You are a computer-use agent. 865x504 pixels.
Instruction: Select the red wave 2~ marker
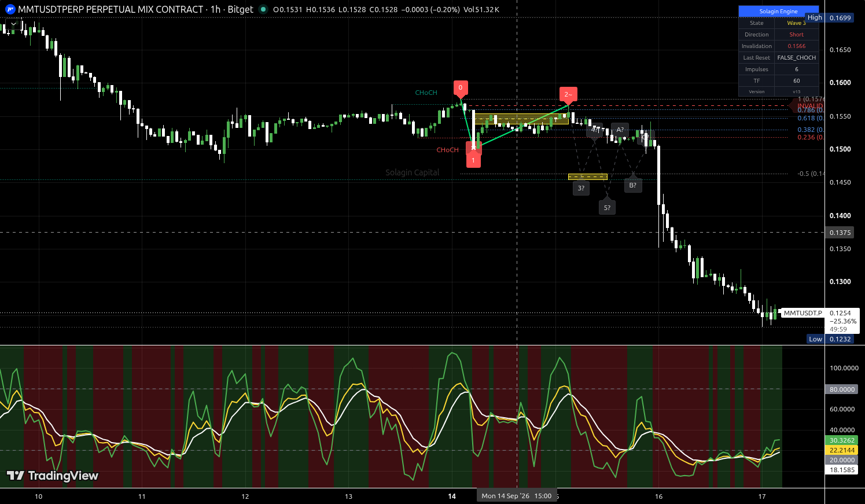[568, 94]
